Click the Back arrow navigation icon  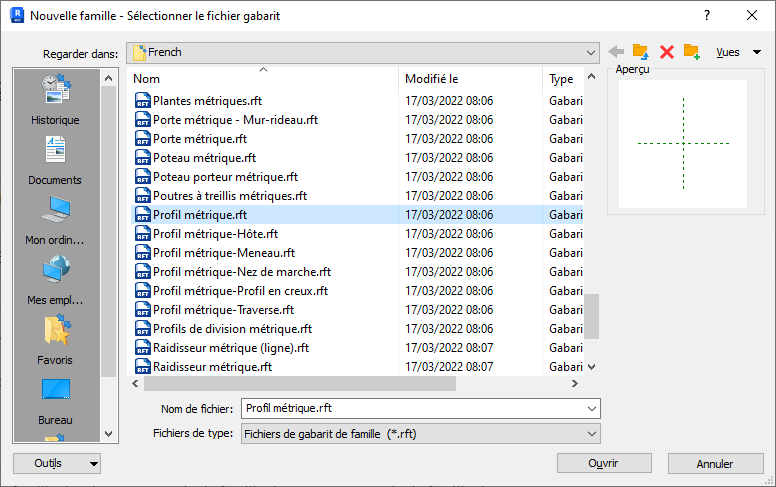(616, 52)
